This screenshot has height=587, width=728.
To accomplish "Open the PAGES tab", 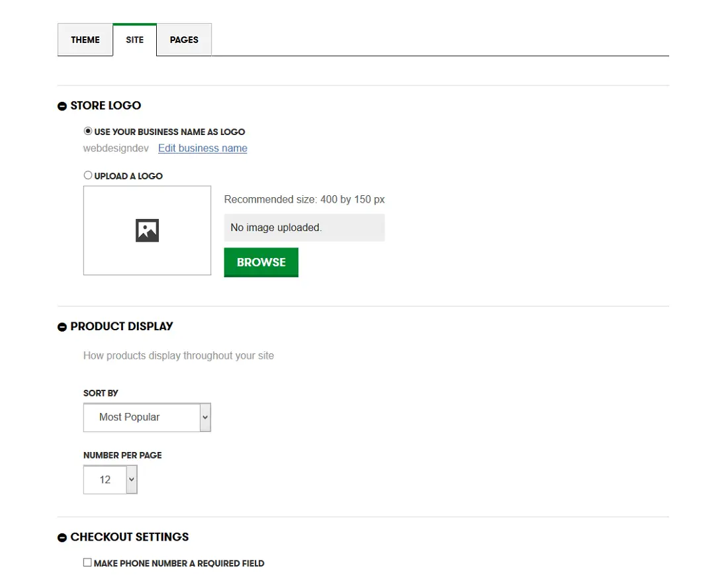I will (x=184, y=40).
